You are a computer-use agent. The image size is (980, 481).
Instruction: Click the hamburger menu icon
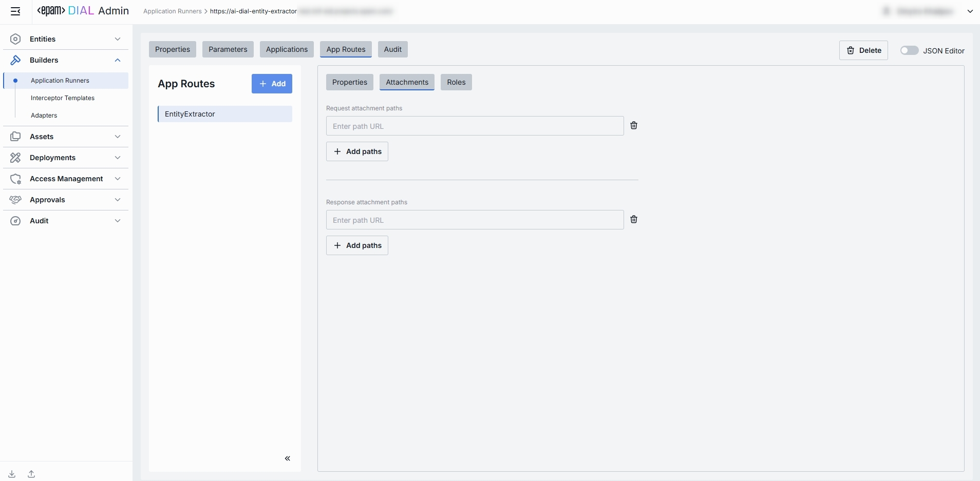click(15, 11)
